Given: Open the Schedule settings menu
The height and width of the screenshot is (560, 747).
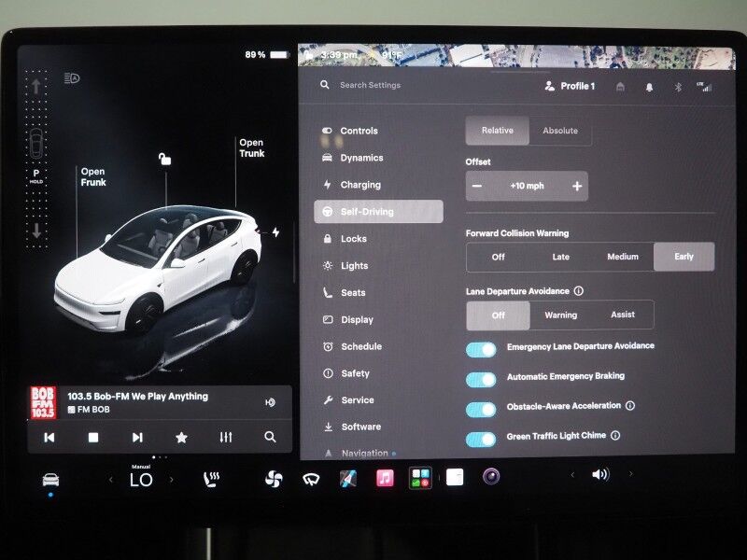Looking at the screenshot, I should click(x=352, y=346).
